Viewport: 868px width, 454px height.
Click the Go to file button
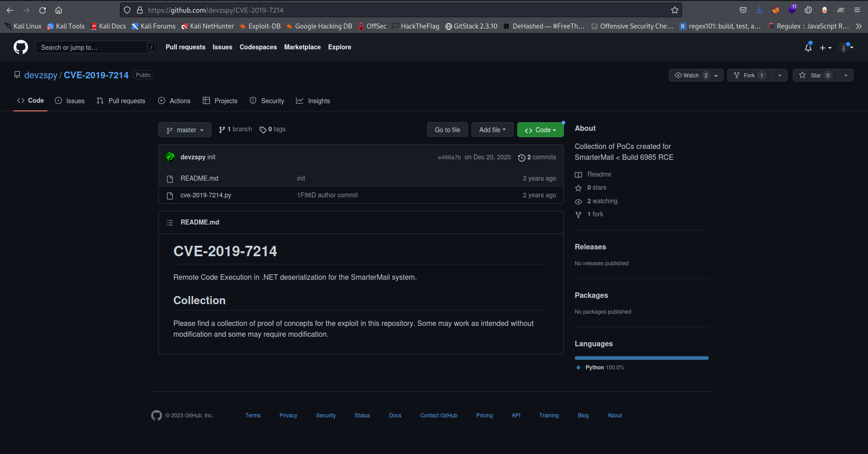pos(447,130)
